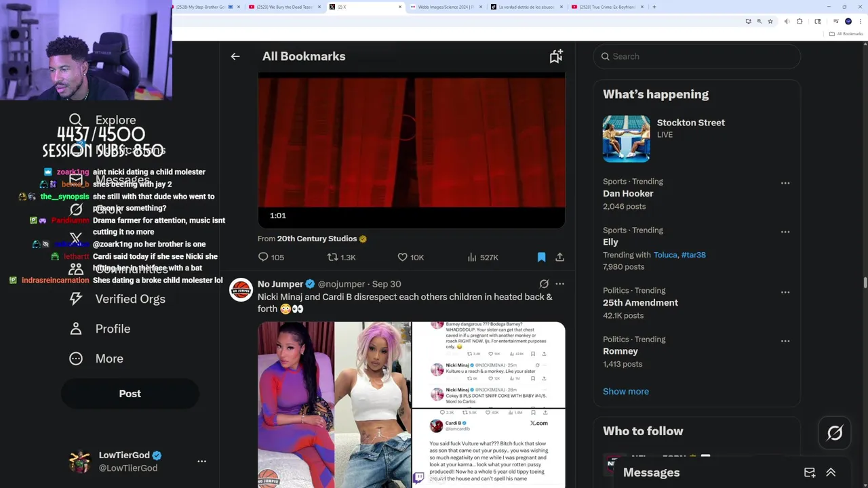Open the More menu in sidebar
This screenshot has height=488, width=868.
click(x=96, y=359)
